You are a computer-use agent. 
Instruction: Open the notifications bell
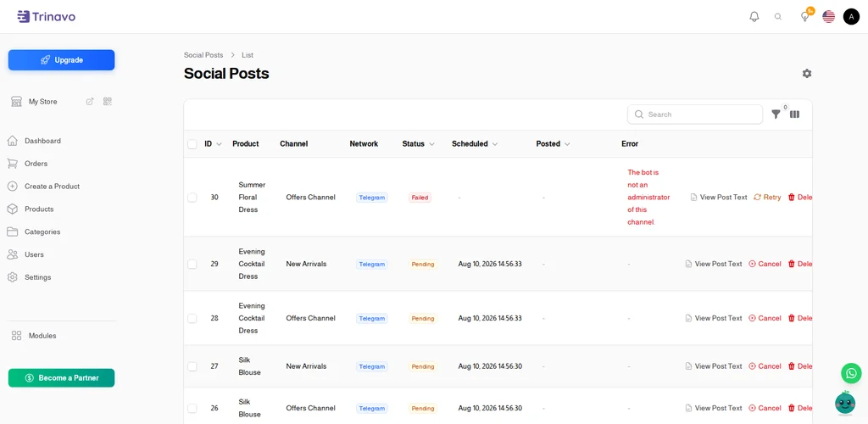(754, 17)
